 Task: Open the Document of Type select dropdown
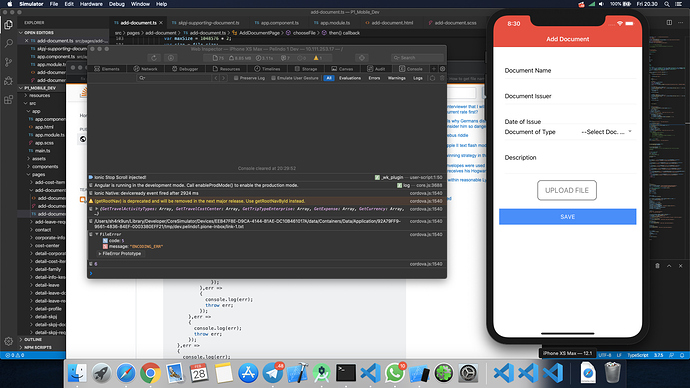pyautogui.click(x=606, y=132)
